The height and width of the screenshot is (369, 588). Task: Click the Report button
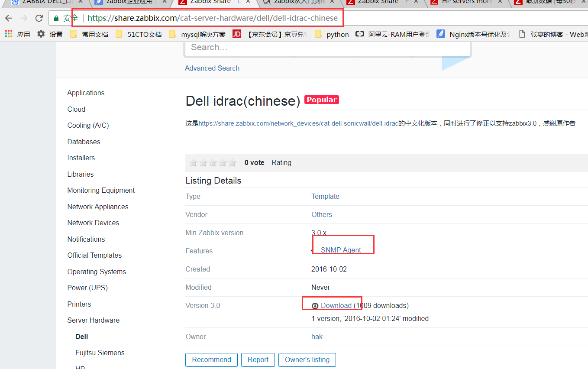(x=258, y=359)
